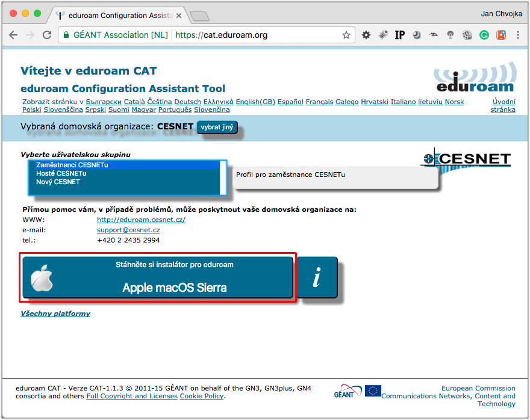Open the Cookie Policy link
This screenshot has width=530, height=420.
(x=202, y=396)
